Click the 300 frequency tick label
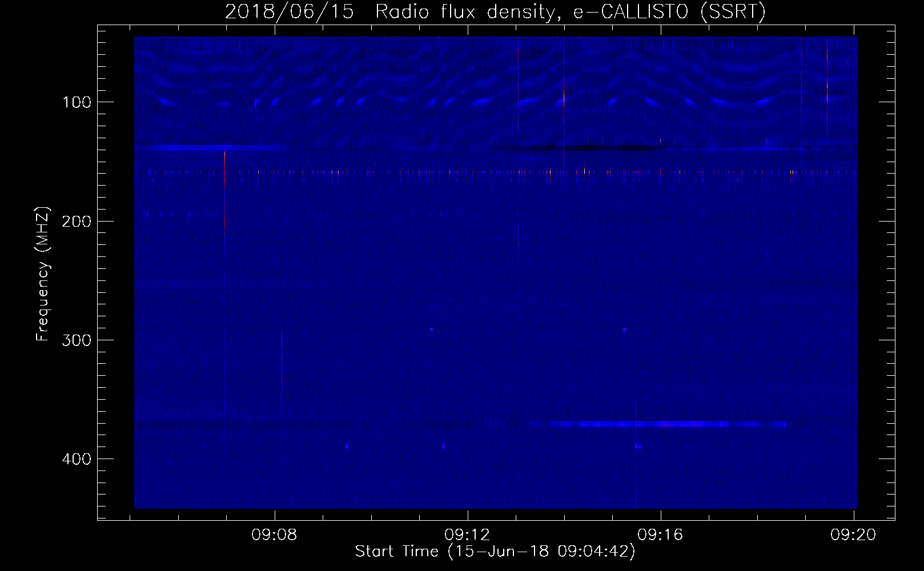Image resolution: width=924 pixels, height=571 pixels. pyautogui.click(x=77, y=340)
